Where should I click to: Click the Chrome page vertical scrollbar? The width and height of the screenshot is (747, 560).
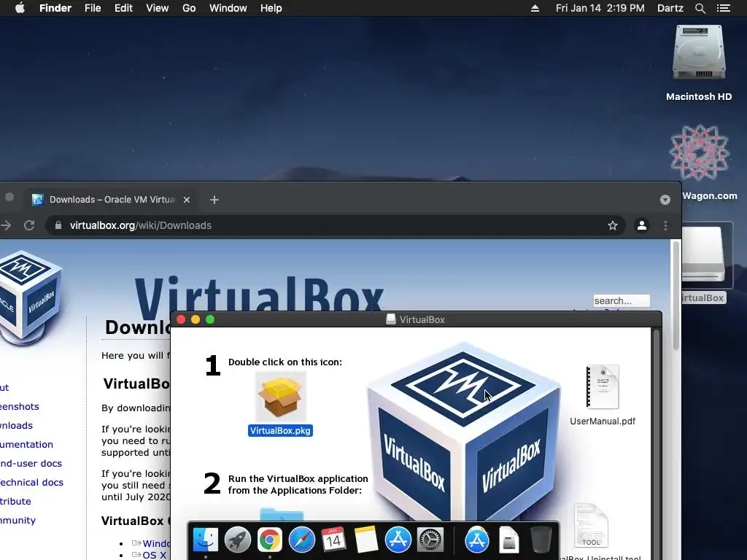(x=676, y=296)
